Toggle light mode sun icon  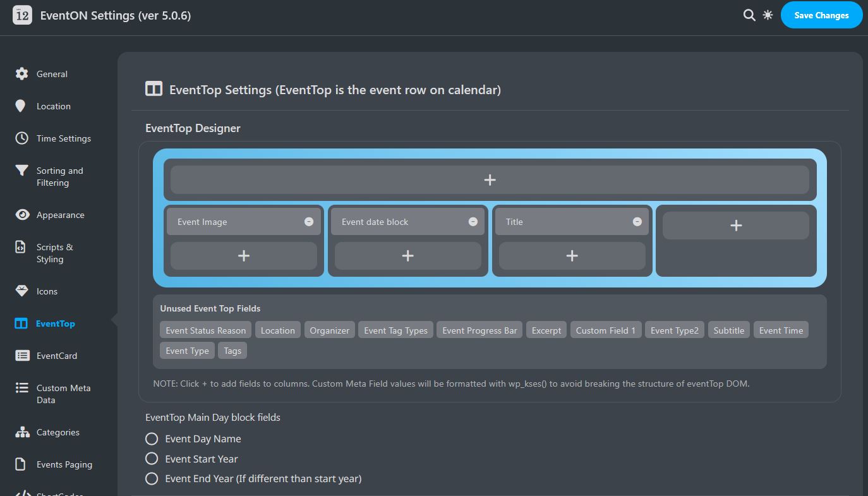[x=768, y=15]
